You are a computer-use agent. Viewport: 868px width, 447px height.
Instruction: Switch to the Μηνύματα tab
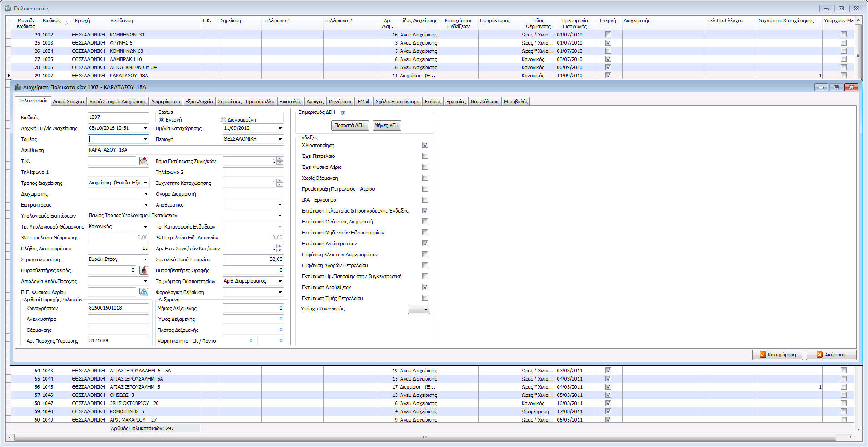[x=340, y=102]
